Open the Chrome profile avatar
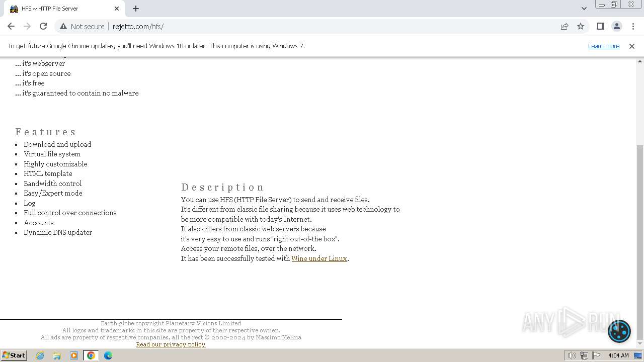Viewport: 644px width, 362px height. point(616,26)
